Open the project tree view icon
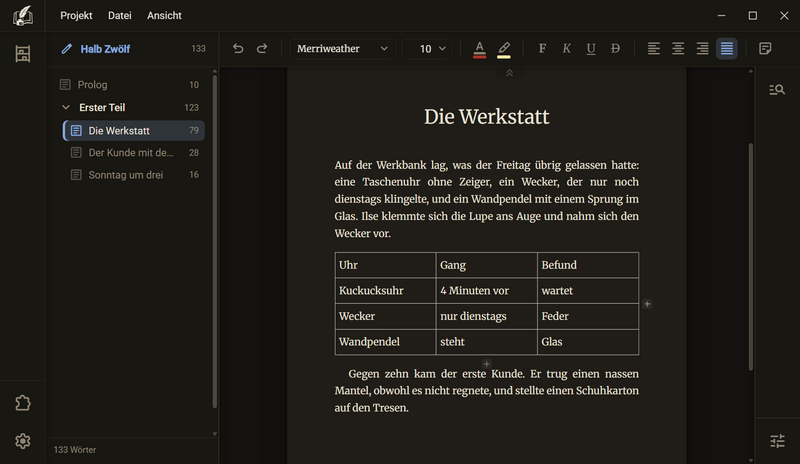 click(x=22, y=54)
